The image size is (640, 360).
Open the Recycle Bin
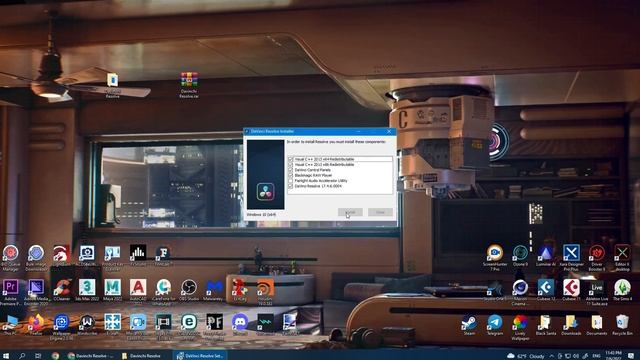click(622, 325)
